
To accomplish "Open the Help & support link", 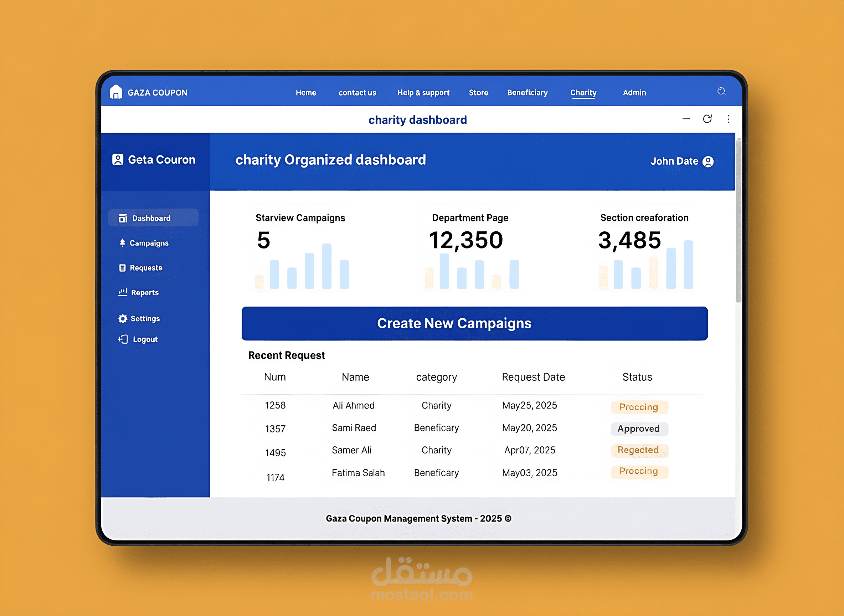I will [423, 92].
